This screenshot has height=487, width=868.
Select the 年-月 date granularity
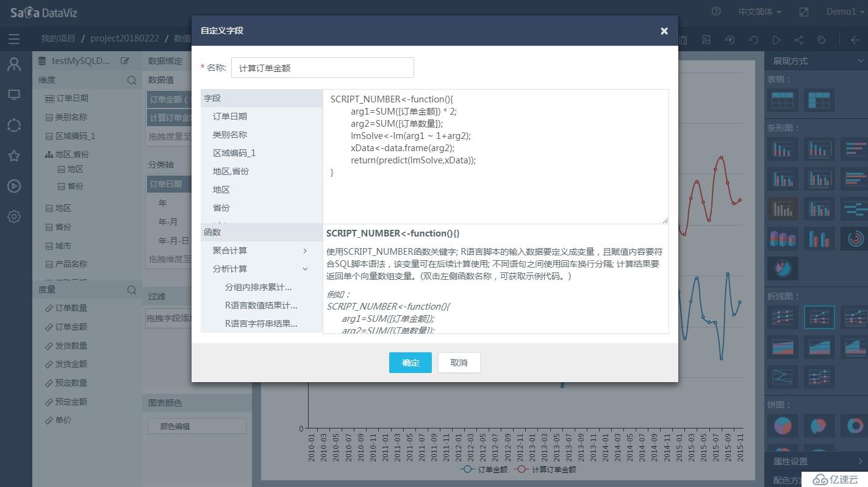click(168, 222)
